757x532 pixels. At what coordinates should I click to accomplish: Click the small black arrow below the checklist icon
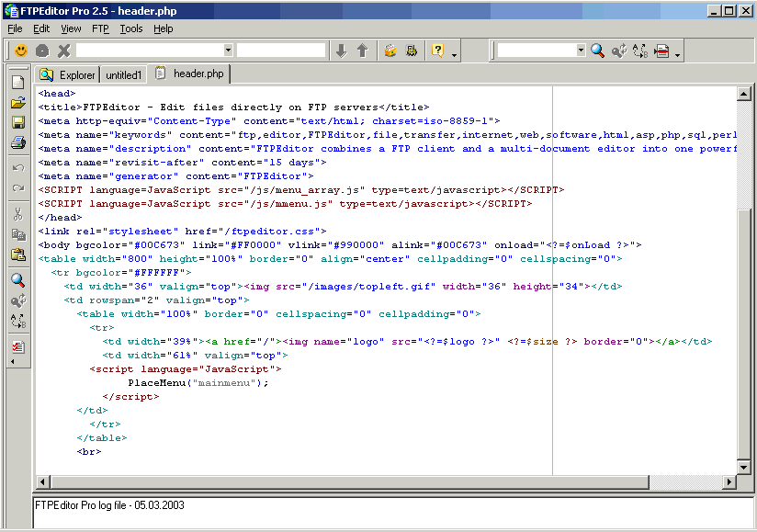[x=13, y=361]
